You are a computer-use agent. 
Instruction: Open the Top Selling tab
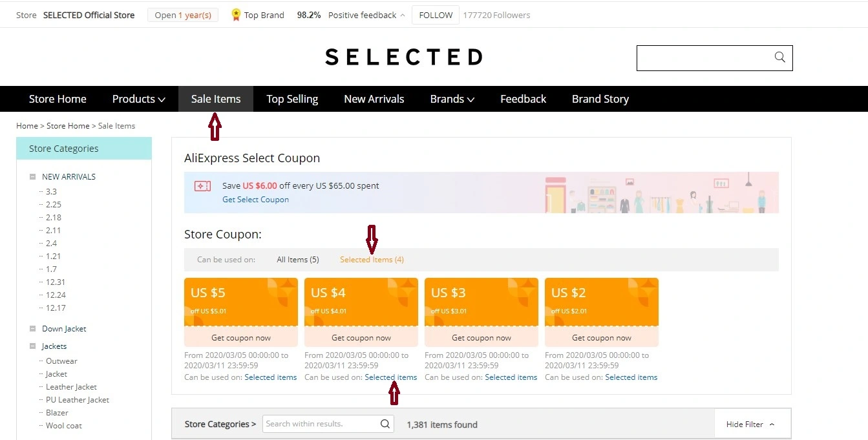coord(292,99)
